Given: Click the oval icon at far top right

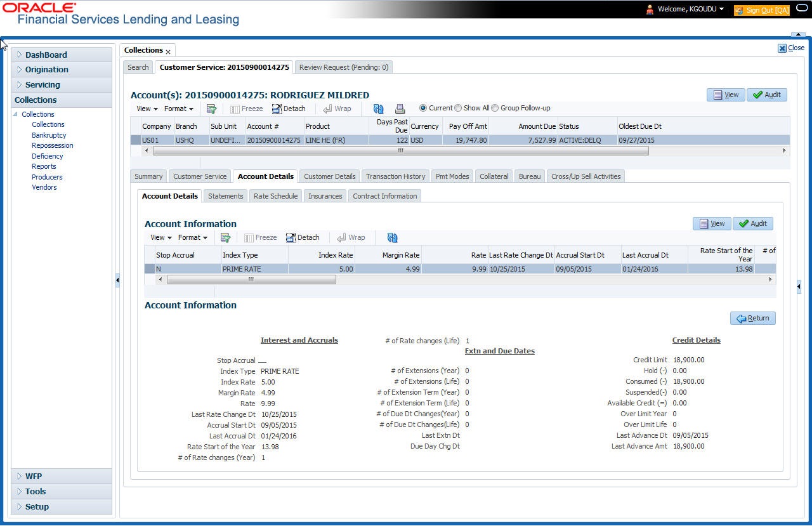Looking at the screenshot, I should pos(802,9).
